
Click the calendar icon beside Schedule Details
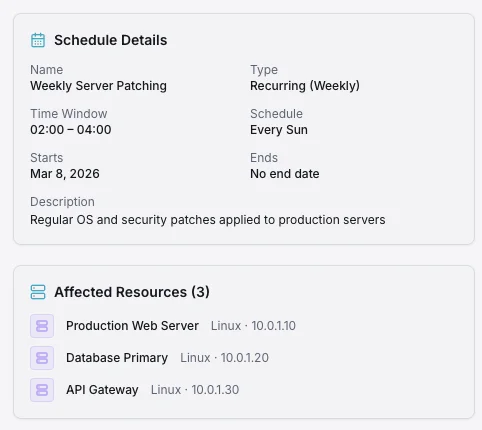38,40
